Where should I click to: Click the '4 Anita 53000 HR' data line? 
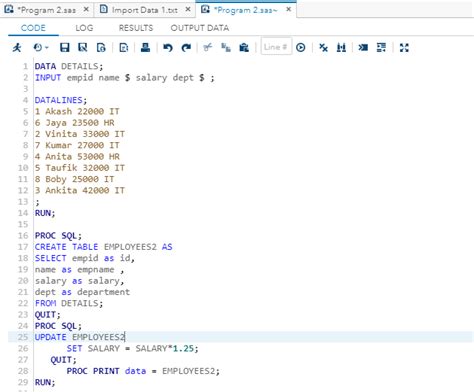(77, 157)
